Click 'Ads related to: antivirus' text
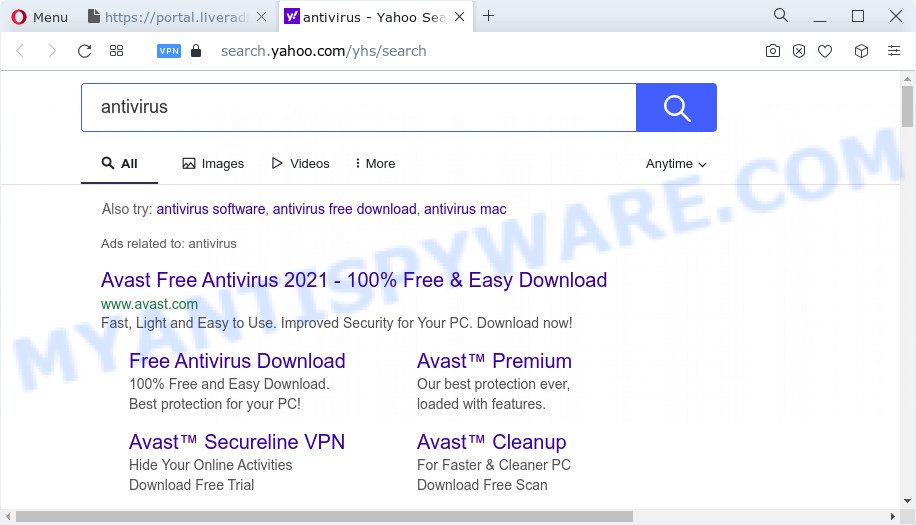The height and width of the screenshot is (525, 916). [168, 244]
